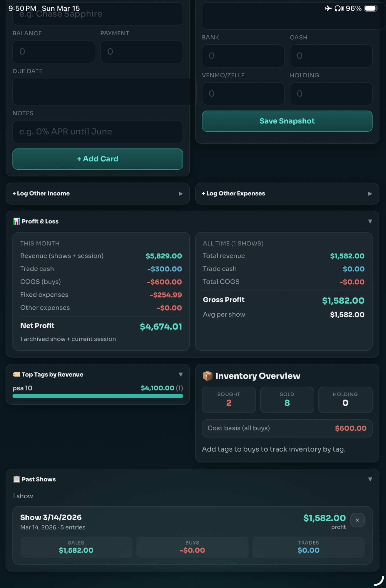Click '1 archived show + current session' note
The image size is (386, 588).
click(68, 339)
